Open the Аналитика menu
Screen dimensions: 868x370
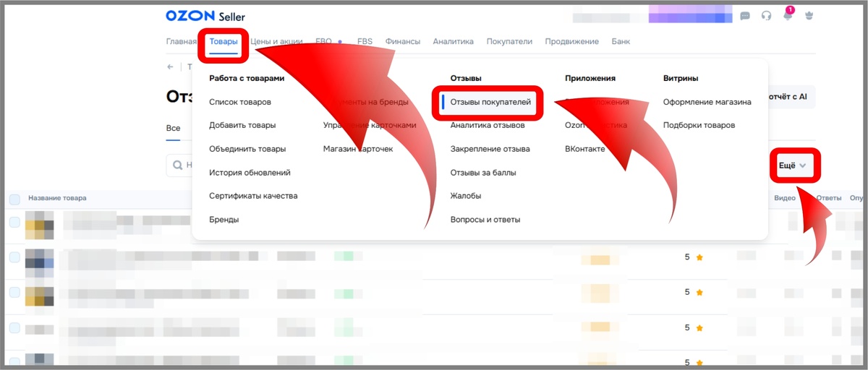click(x=454, y=42)
